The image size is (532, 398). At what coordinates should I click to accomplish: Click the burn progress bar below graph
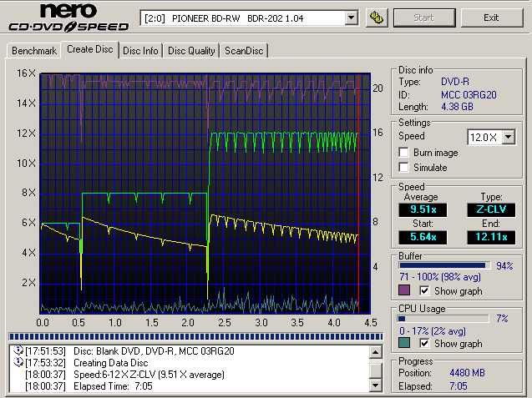tap(195, 336)
